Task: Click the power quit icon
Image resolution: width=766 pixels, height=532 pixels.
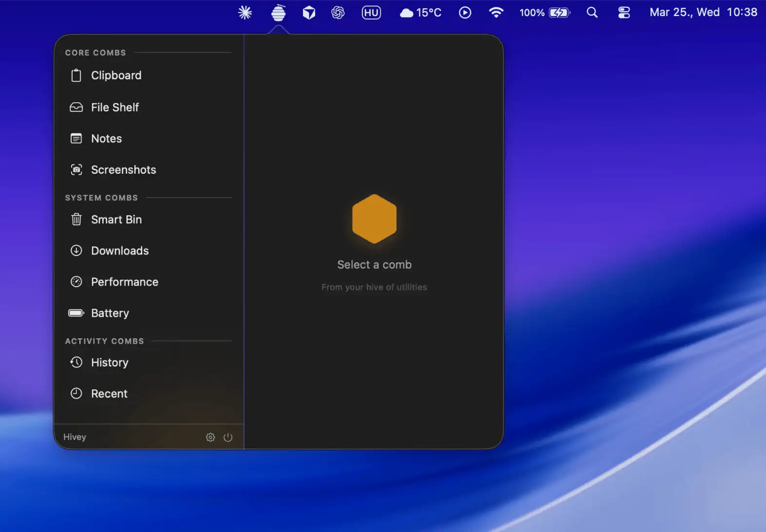Action: tap(228, 437)
